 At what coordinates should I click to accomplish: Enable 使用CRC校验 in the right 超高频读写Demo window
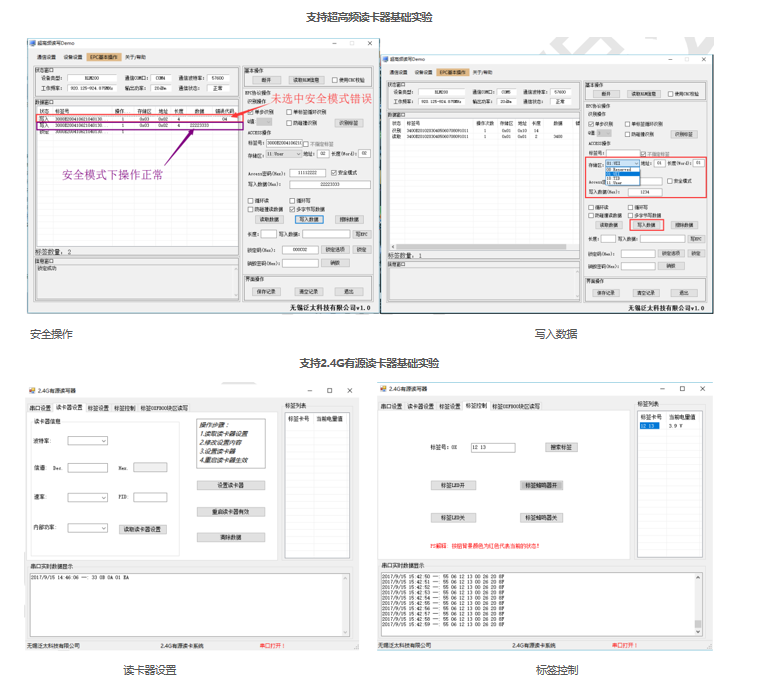pos(670,93)
